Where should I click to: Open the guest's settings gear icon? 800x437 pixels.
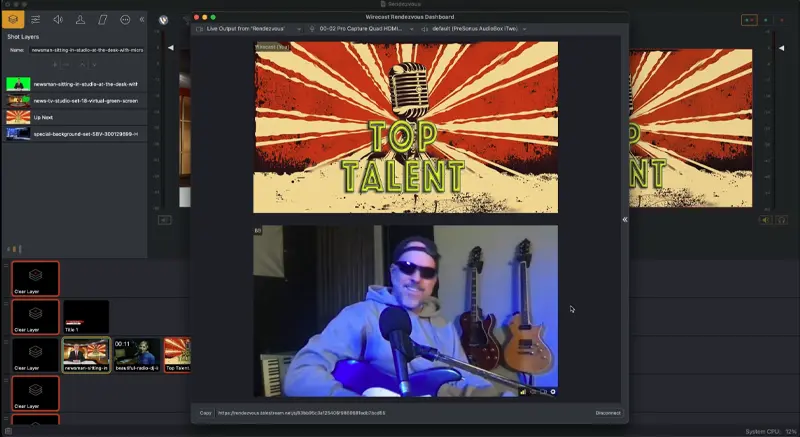(553, 392)
